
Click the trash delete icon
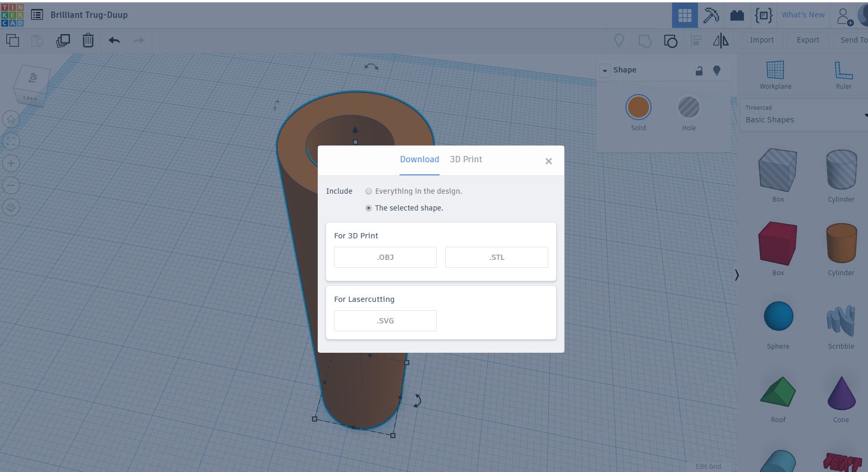[x=88, y=40]
